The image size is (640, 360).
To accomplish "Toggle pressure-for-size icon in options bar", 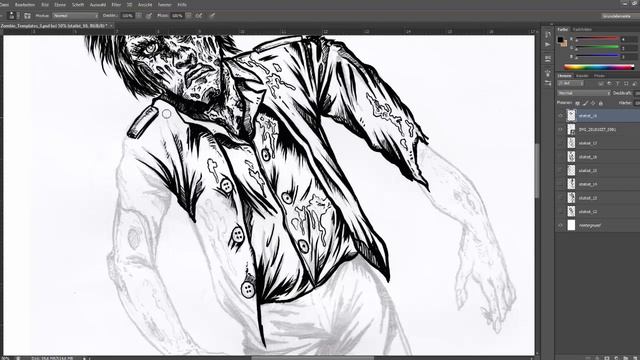I will click(212, 16).
